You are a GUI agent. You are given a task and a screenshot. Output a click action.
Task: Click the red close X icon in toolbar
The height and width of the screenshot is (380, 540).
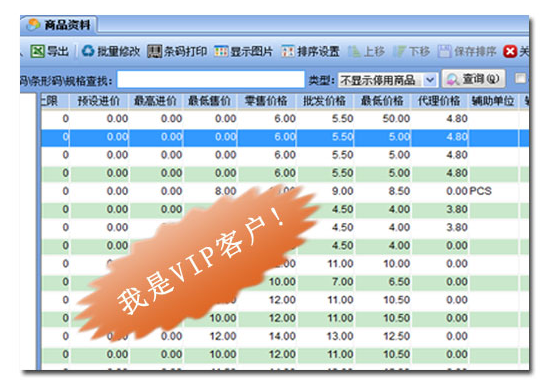pyautogui.click(x=510, y=52)
